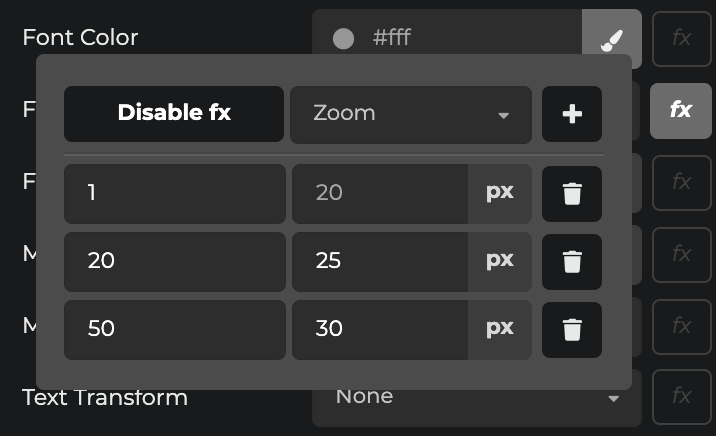Click the field with value 25
The image size is (716, 436).
380,261
